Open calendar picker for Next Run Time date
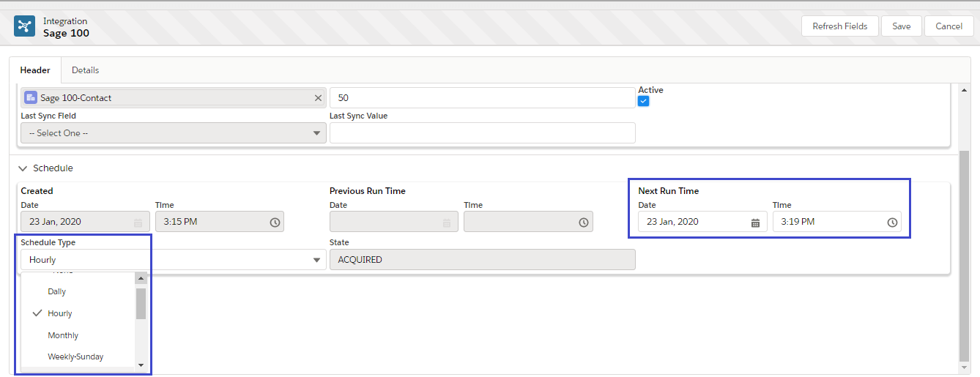Image resolution: width=980 pixels, height=377 pixels. [x=755, y=223]
